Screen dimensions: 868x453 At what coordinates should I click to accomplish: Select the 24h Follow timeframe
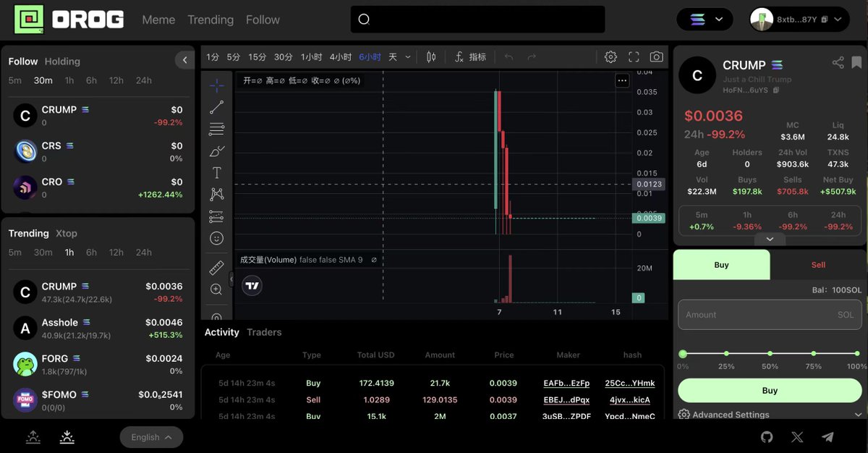click(144, 80)
